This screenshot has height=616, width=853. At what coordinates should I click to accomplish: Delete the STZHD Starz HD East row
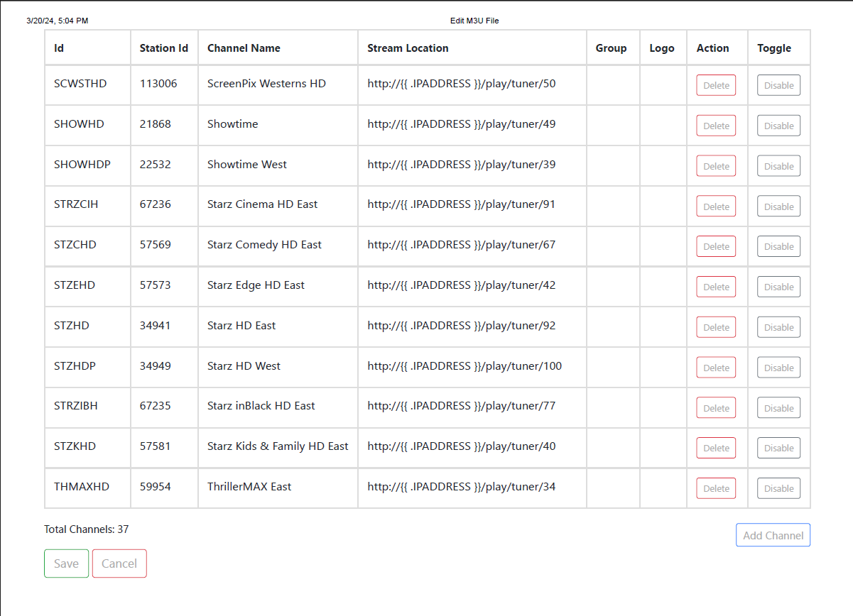(x=715, y=327)
